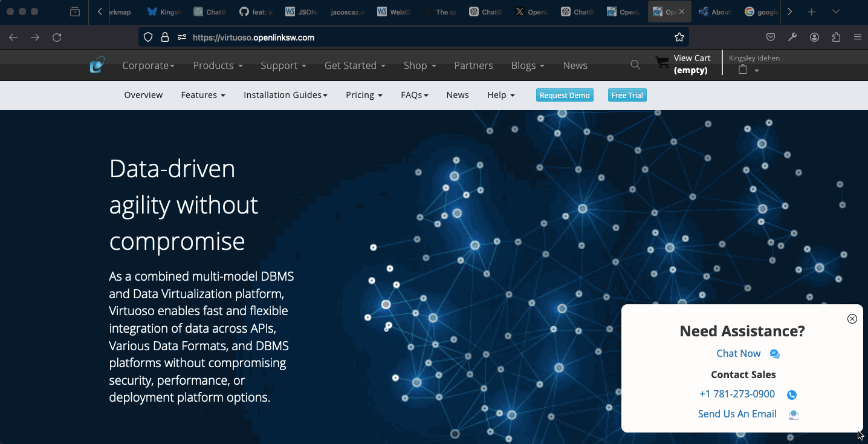The height and width of the screenshot is (444, 868).
Task: Click the shield tracking protection icon
Action: pyautogui.click(x=148, y=38)
